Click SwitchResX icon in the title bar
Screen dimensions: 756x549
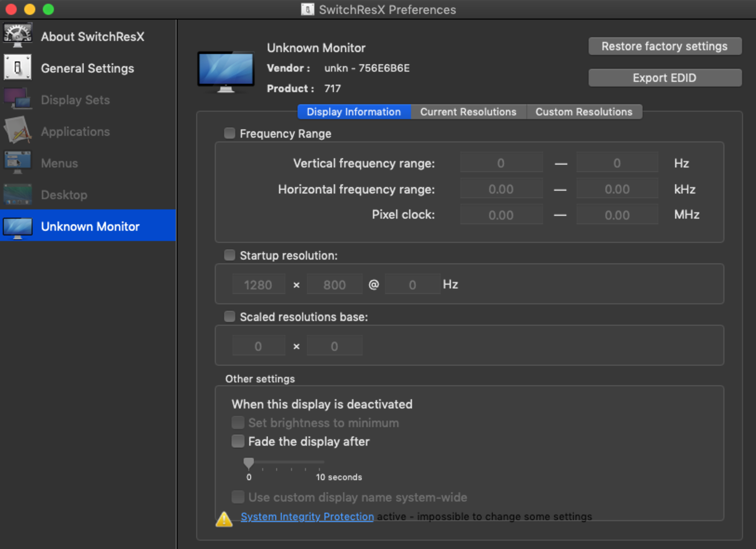tap(307, 9)
